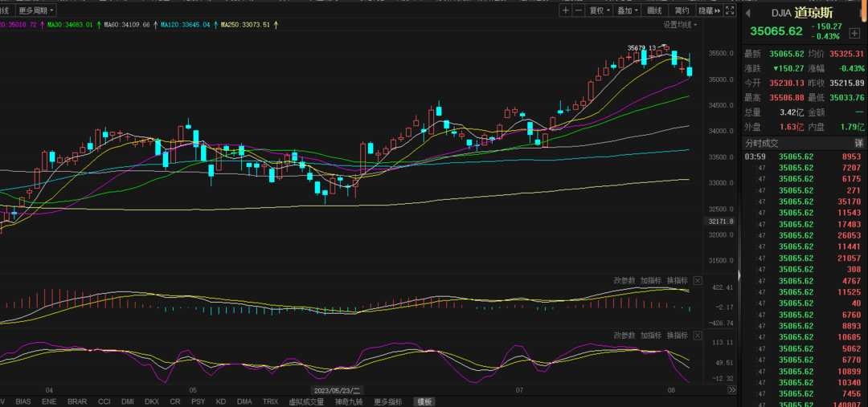868x407 pixels.
Task: Click 改参数 on the MACD panel
Action: (624, 281)
